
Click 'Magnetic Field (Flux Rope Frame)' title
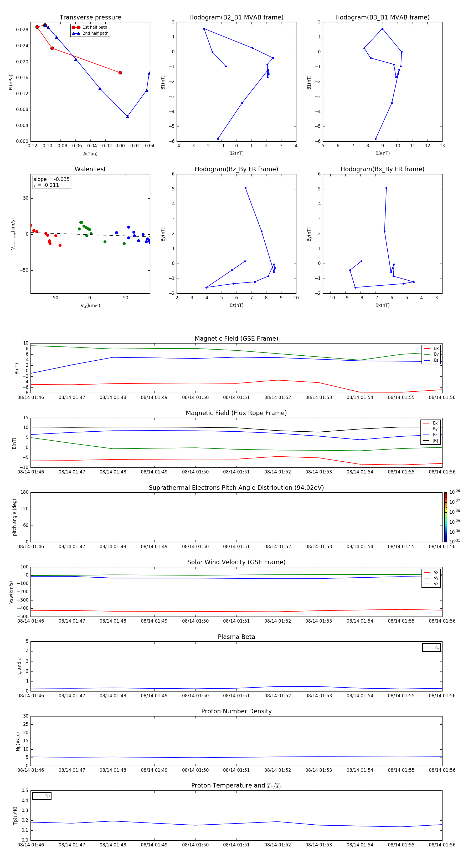point(236,413)
